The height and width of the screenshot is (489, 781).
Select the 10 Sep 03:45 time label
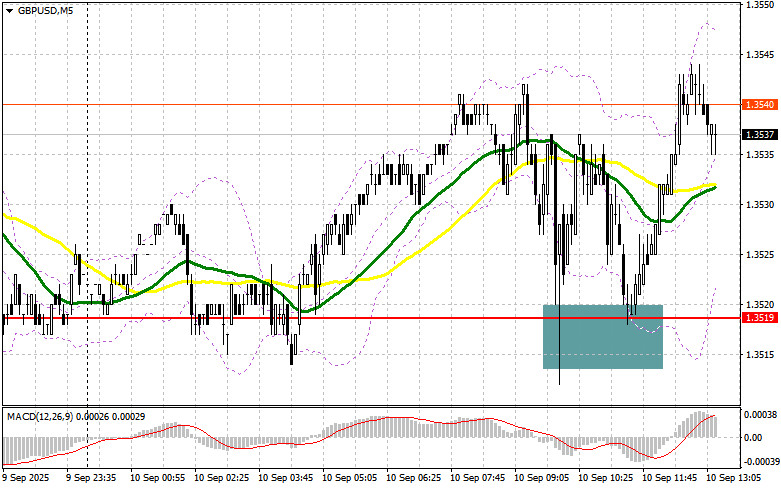click(285, 478)
